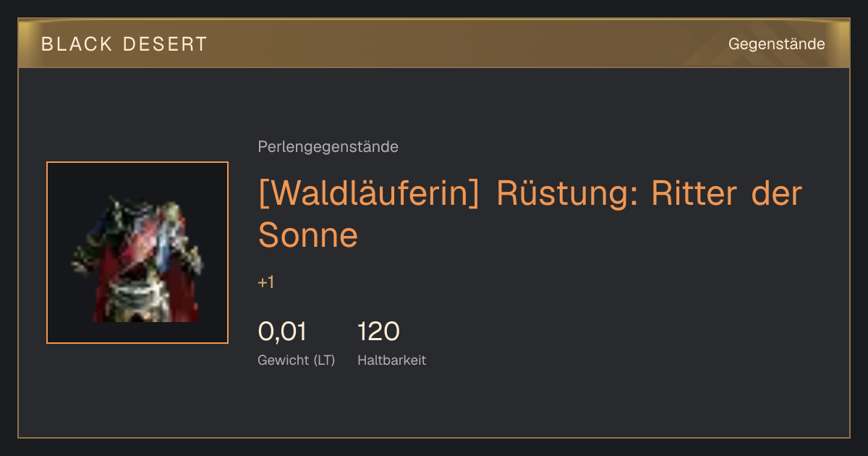Click the 0,01 weight value
This screenshot has height=456, width=868.
(283, 332)
